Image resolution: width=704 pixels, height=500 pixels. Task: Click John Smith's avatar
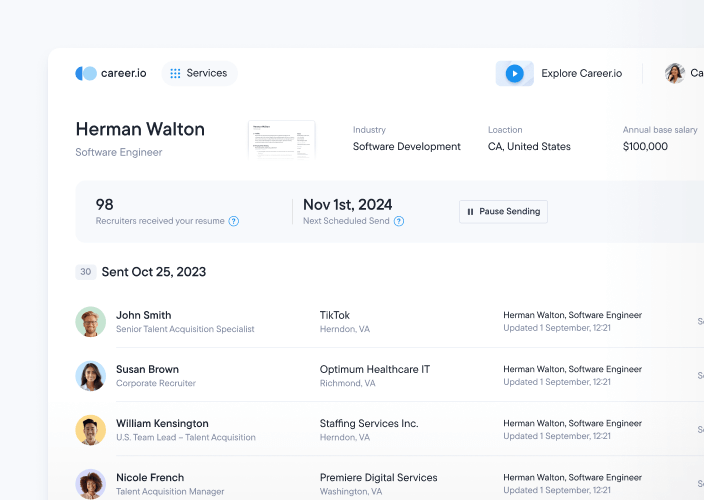pos(91,322)
